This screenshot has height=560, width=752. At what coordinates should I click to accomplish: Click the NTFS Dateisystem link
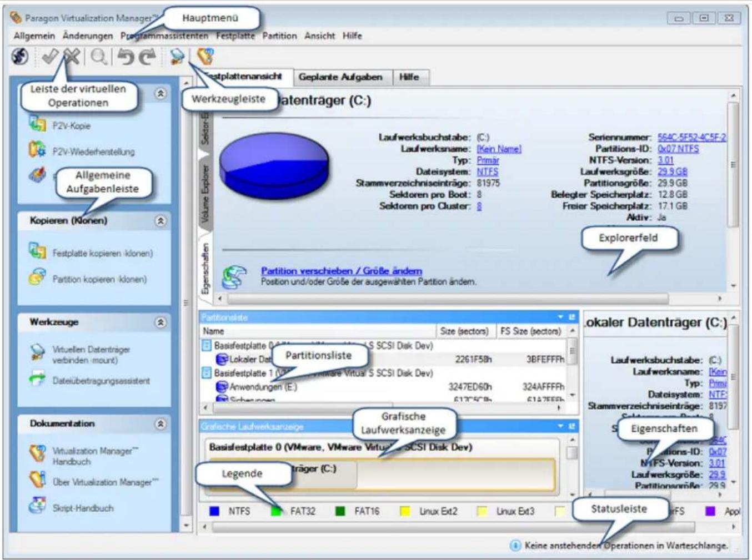(487, 172)
